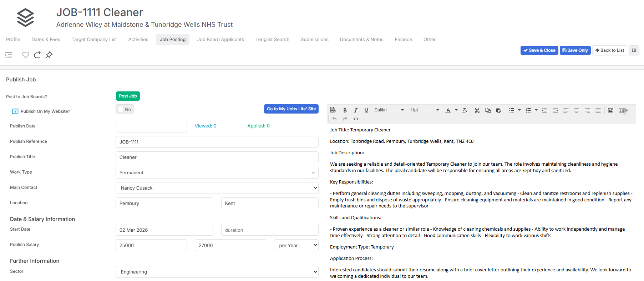Open the Main Contact dropdown
644x281 pixels.
click(x=217, y=188)
